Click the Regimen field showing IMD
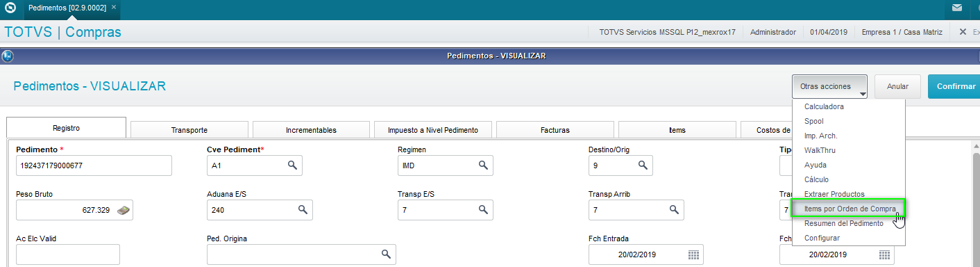This screenshot has height=267, width=980. [x=446, y=165]
